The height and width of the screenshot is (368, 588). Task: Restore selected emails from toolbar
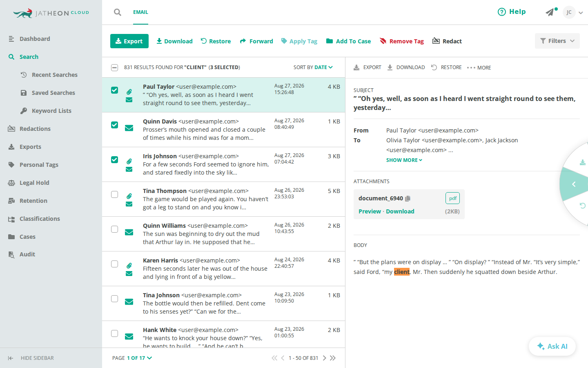tap(216, 41)
